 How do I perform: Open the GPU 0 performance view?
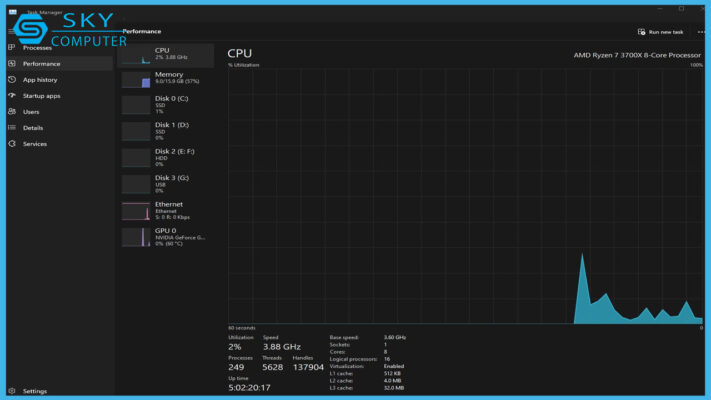click(167, 236)
